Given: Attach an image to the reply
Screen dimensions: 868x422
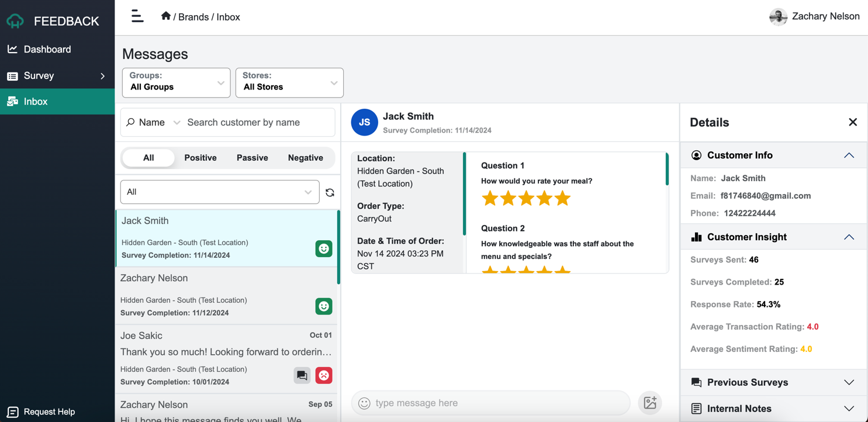Looking at the screenshot, I should (649, 403).
